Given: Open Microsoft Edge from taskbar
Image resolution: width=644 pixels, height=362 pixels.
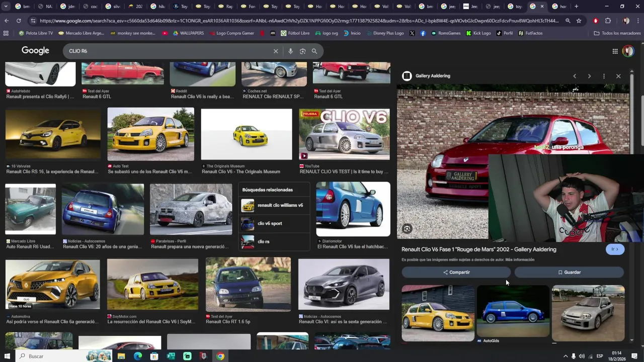Looking at the screenshot, I should pyautogui.click(x=138, y=356).
